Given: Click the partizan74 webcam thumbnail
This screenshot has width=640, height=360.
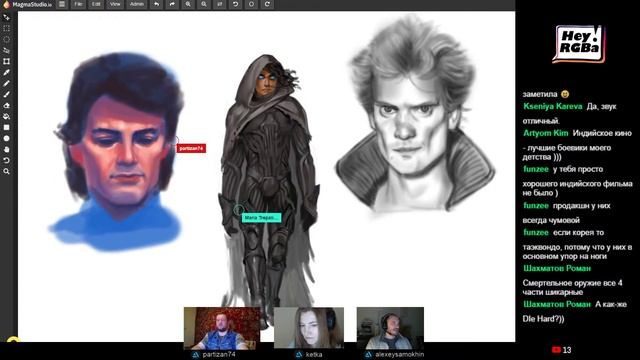Looking at the screenshot, I should 222,328.
